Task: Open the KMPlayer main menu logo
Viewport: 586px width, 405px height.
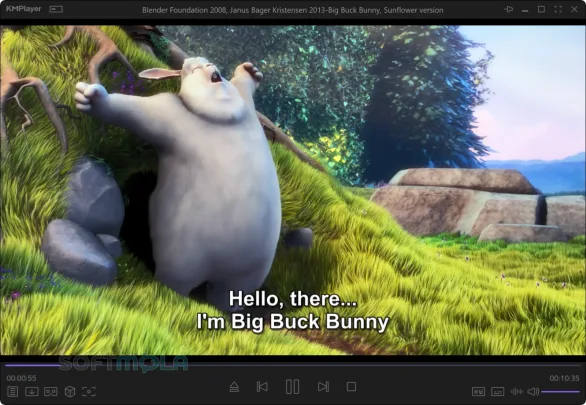Action: pos(24,9)
